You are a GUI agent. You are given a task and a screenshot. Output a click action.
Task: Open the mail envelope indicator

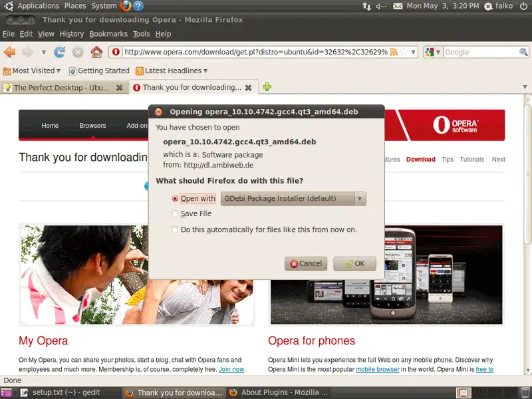pos(398,6)
